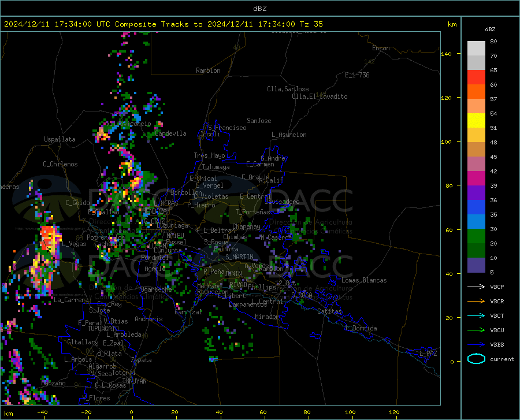Click the 'Uspallata' map label
The image size is (520, 420).
[60, 139]
